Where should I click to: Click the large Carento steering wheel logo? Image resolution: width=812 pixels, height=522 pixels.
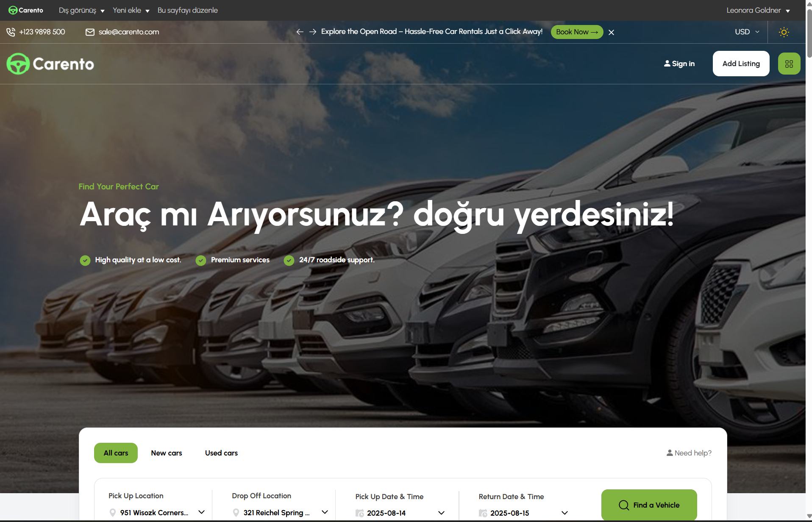pyautogui.click(x=18, y=64)
